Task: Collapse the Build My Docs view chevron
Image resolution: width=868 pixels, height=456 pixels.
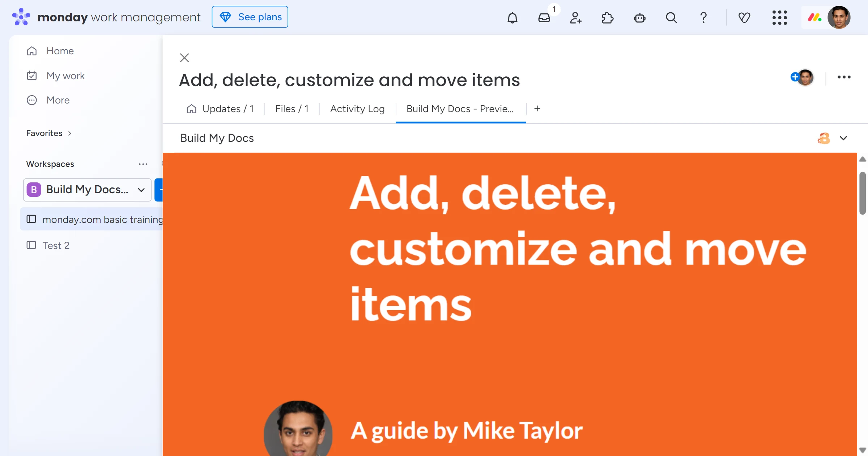Action: coord(843,138)
